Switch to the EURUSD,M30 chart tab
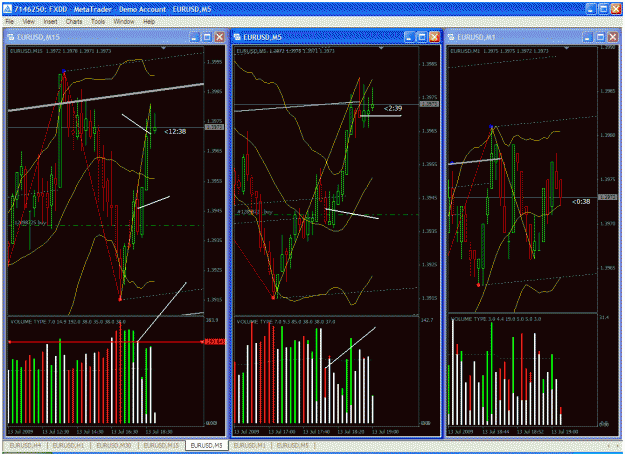The image size is (625, 454). click(114, 445)
